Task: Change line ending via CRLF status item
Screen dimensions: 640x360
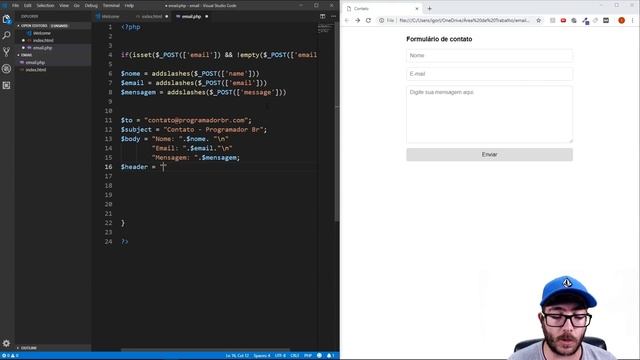Action: 295,356
